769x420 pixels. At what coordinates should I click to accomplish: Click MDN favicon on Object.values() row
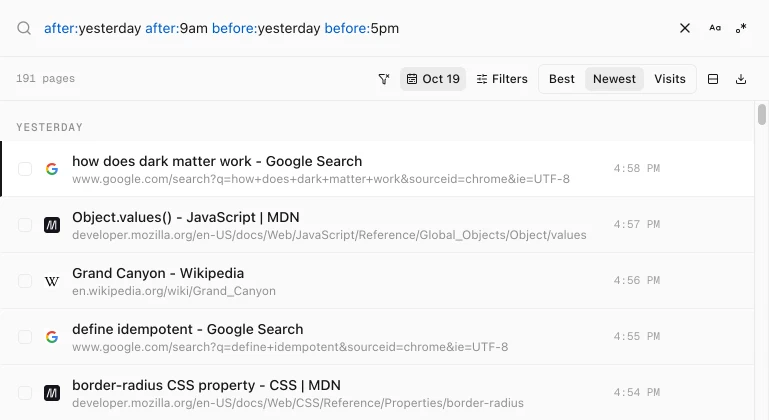click(x=52, y=225)
